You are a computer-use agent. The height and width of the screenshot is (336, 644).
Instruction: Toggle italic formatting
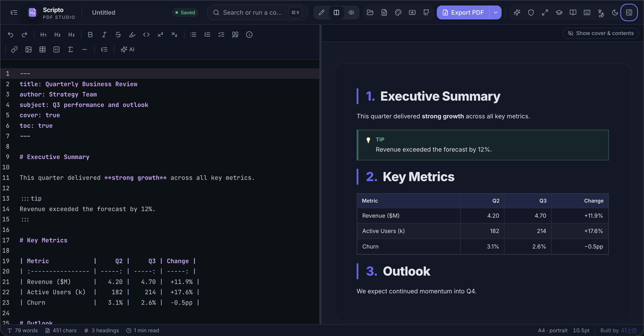tap(104, 35)
